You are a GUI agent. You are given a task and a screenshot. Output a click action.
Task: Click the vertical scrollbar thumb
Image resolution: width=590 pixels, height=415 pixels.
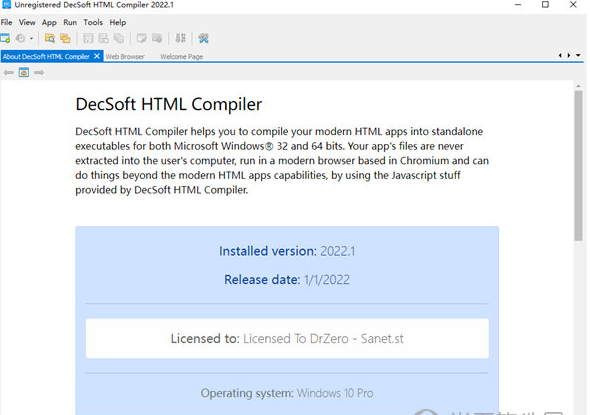[x=578, y=166]
